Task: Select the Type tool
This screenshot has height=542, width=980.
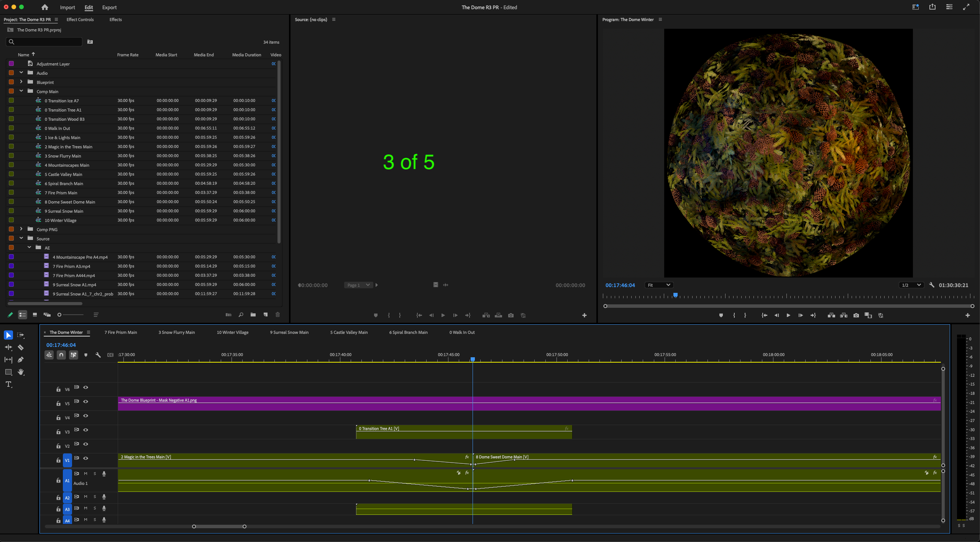Action: (x=8, y=384)
